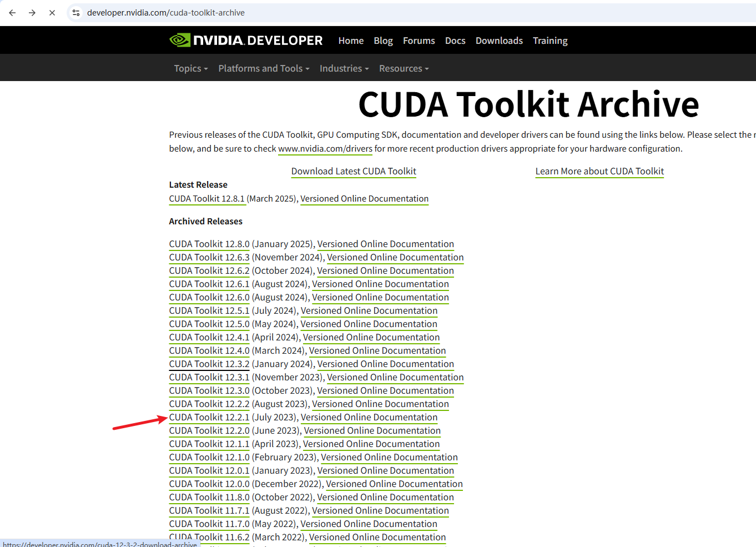Open CUDA Toolkit 12.4.0 link

pos(209,350)
